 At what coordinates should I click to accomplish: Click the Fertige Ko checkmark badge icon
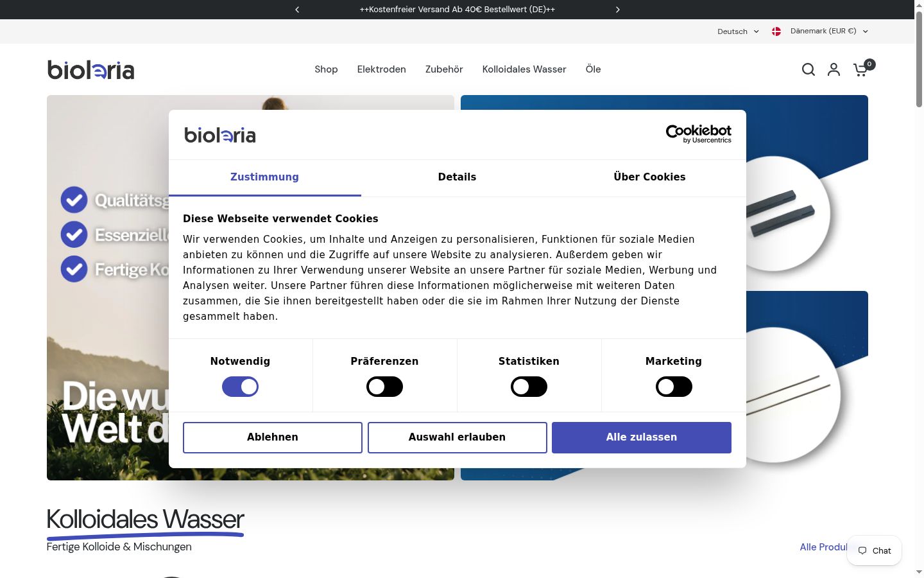click(x=74, y=268)
